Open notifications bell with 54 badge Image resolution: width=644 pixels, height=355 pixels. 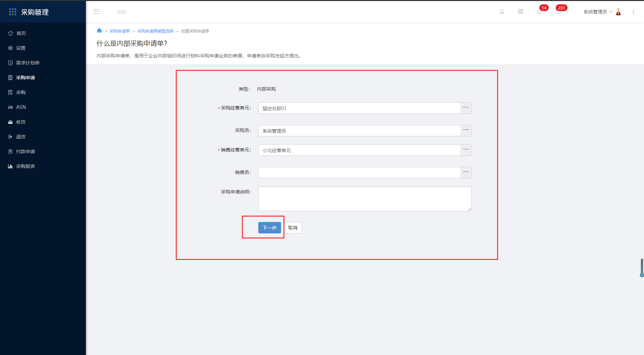[x=539, y=11]
